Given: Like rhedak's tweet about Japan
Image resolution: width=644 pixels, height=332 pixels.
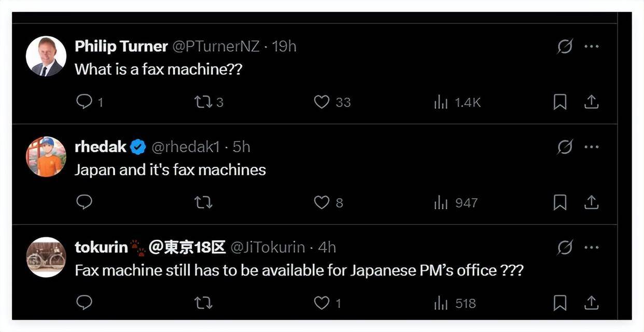Looking at the screenshot, I should tap(320, 201).
